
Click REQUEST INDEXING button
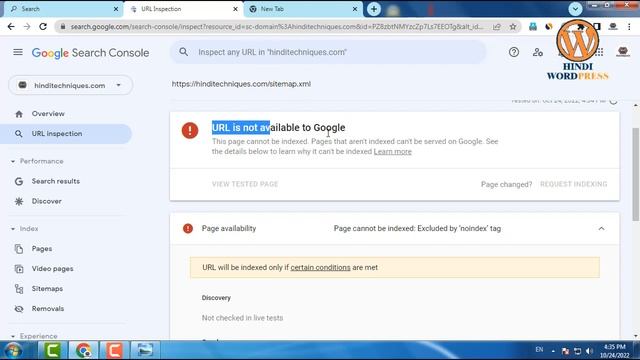(573, 184)
